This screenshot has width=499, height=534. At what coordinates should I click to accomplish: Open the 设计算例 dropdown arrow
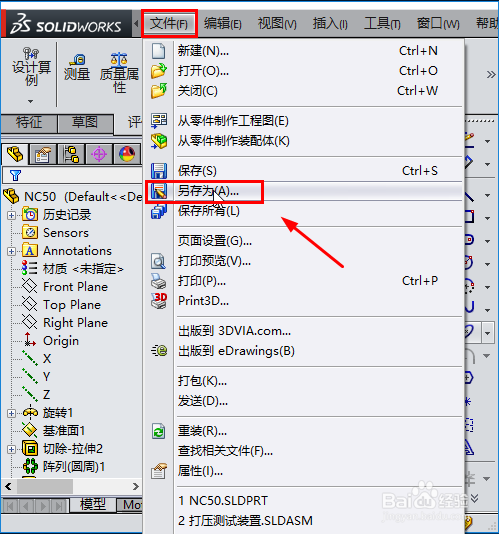coord(31,101)
